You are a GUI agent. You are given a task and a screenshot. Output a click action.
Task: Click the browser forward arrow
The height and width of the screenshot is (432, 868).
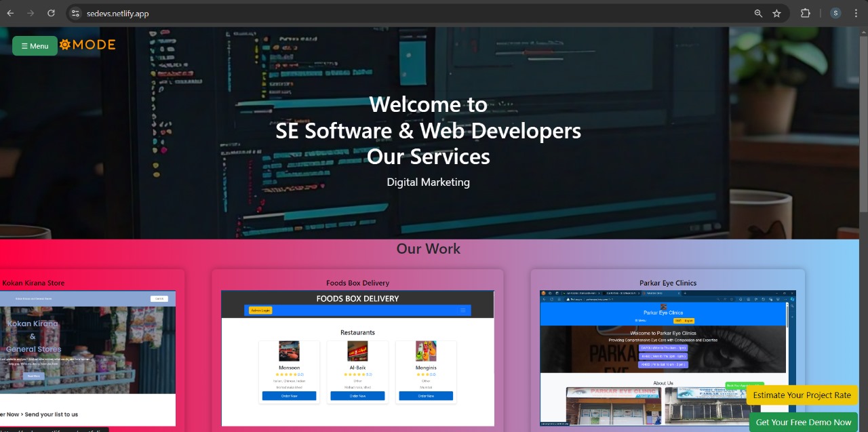tap(31, 13)
